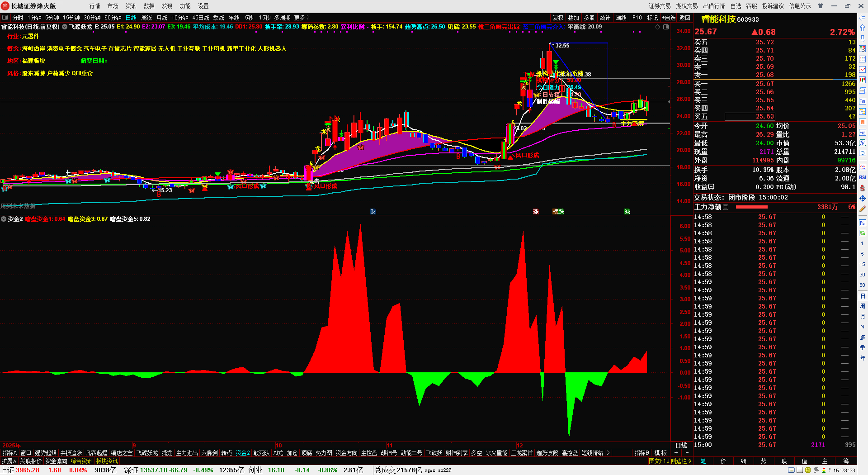Click the diamond icon above main chart

(658, 27)
